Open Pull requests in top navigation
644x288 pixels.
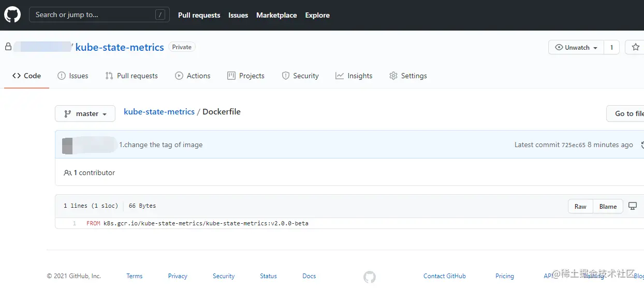click(199, 16)
